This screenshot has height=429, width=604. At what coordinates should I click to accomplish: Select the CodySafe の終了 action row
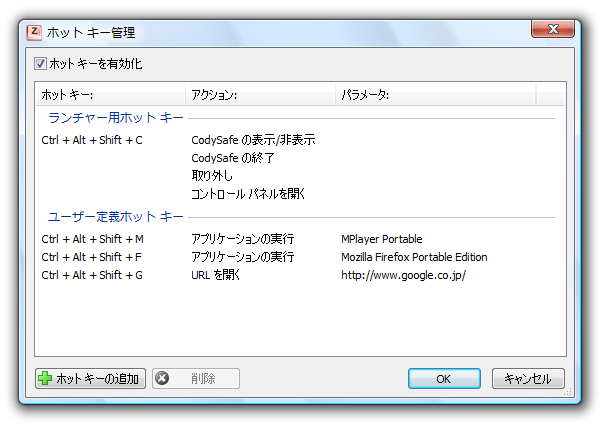[x=233, y=158]
